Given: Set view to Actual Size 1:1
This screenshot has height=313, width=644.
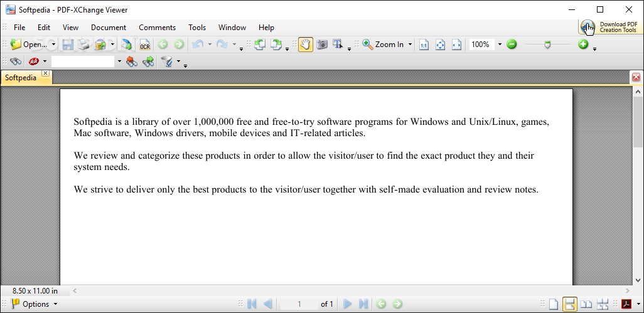Looking at the screenshot, I should [424, 45].
